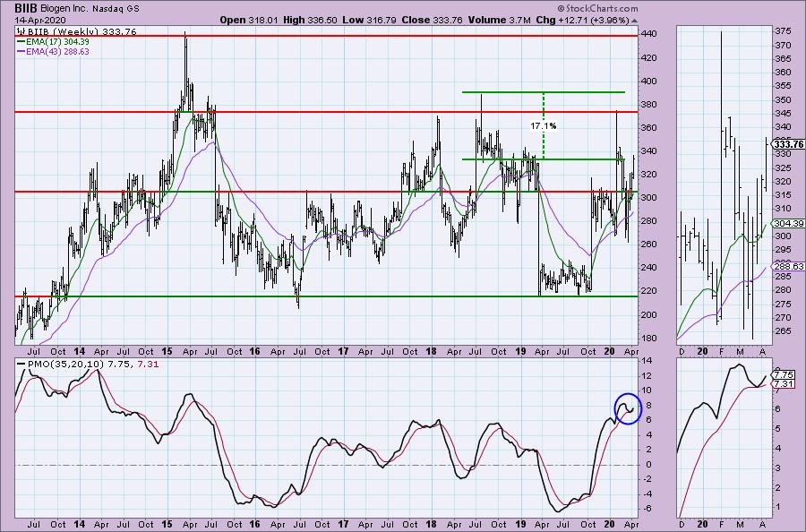Click the -6 label on PMO axis
Screen dimensions: 806x532
tap(647, 509)
